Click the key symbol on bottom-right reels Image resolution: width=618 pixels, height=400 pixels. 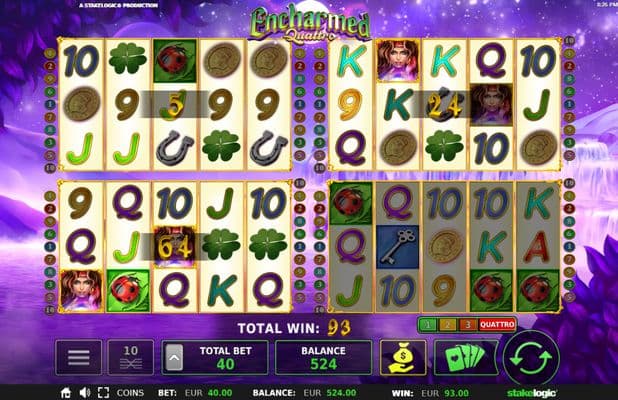coord(398,247)
